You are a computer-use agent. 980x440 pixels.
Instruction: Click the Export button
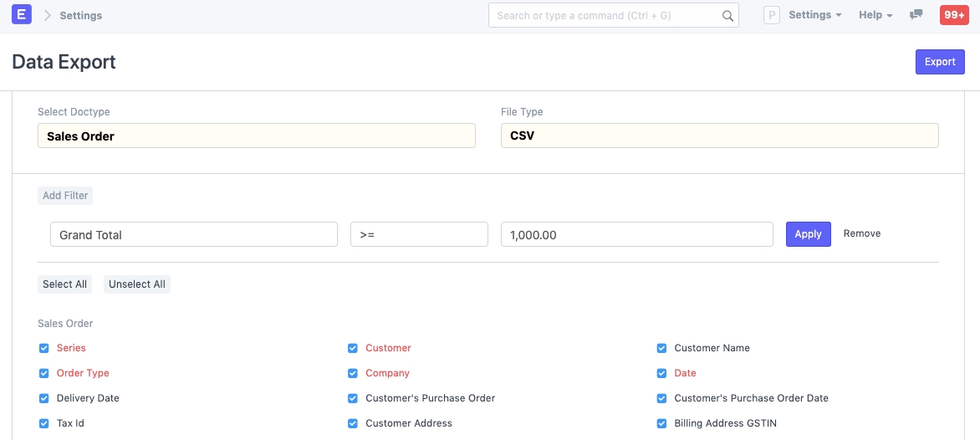940,62
